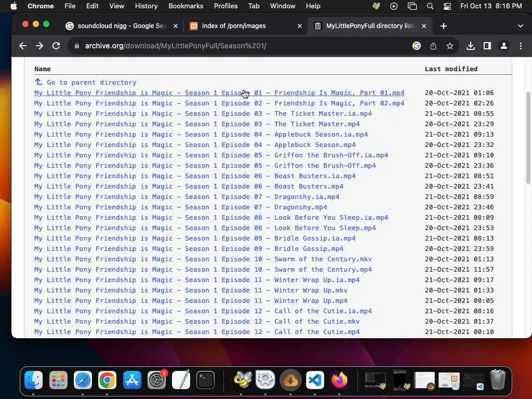Image resolution: width=532 pixels, height=399 pixels.
Task: Open the Edit menu
Action: coord(92,6)
